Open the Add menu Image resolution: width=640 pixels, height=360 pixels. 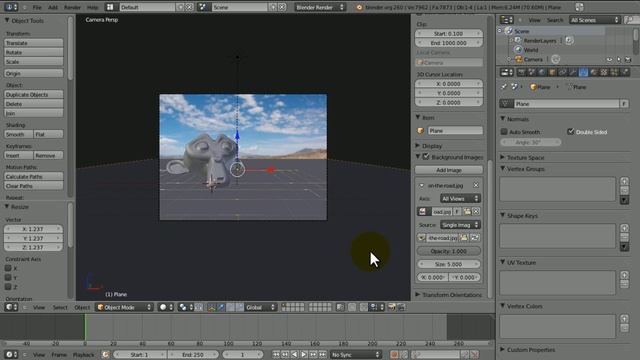coord(53,7)
